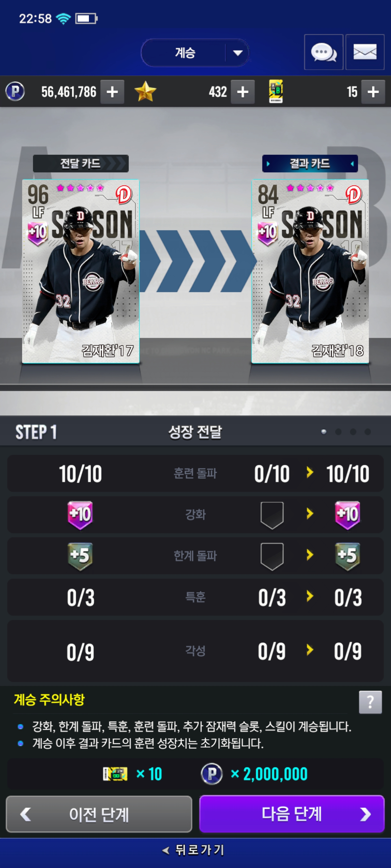Screen dimensions: 391x868
Task: Open the 김재환'18 result card
Action: pos(310,271)
